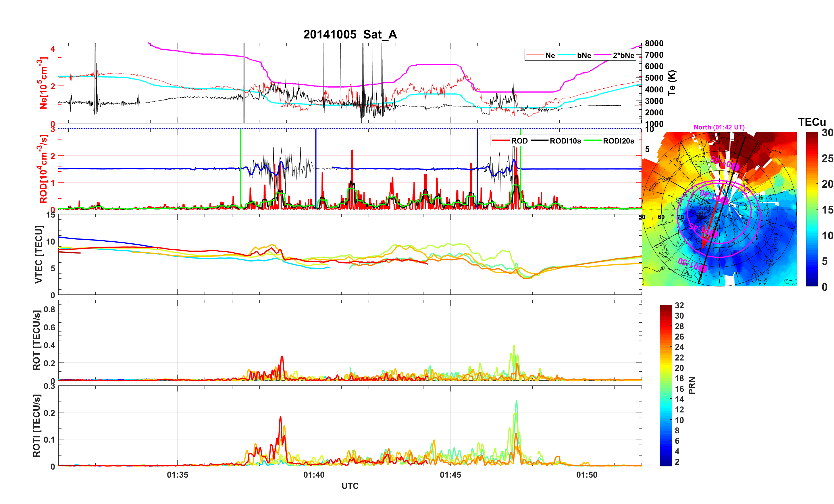834x504 pixels.
Task: Click the '15' TECu colorbar tick
Action: (828, 210)
